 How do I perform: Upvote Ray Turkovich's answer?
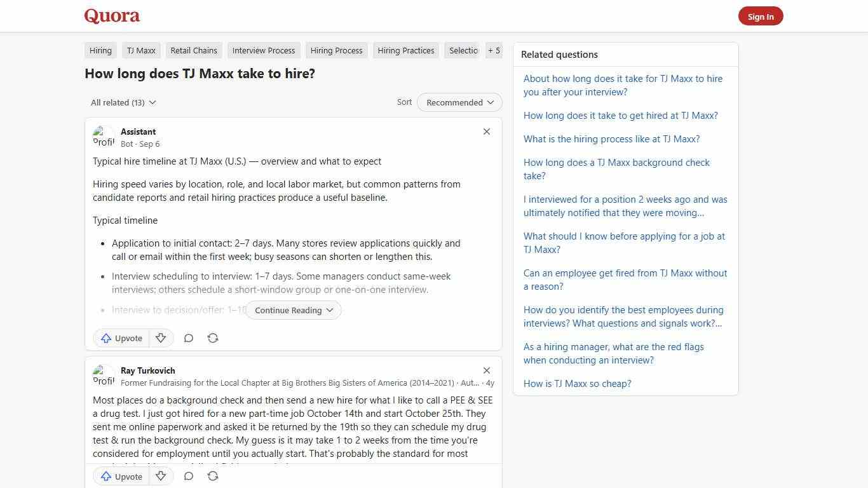[121, 476]
